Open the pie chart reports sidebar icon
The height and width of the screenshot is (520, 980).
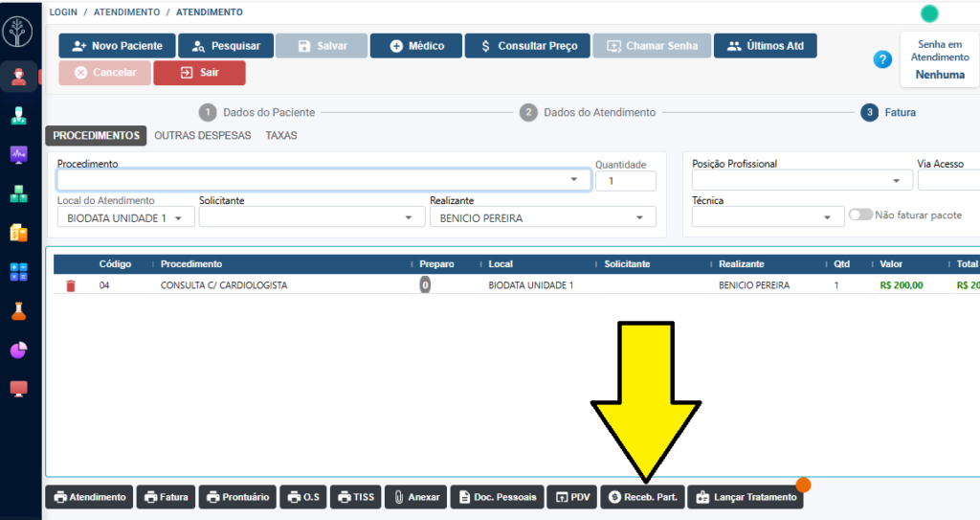tap(18, 350)
